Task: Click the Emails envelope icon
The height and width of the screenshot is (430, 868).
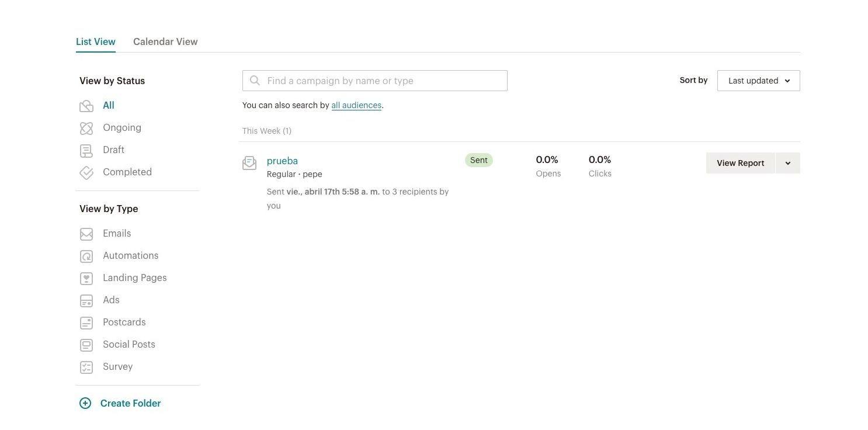Action: click(x=86, y=234)
